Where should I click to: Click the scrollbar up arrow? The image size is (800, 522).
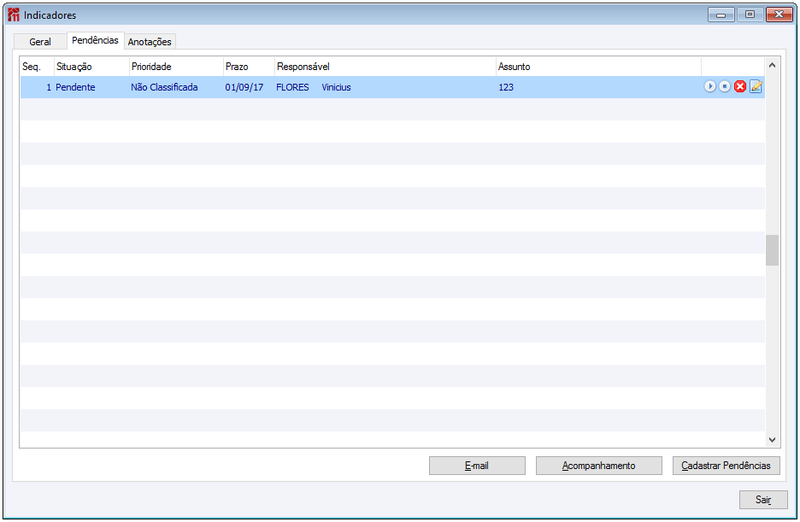[772, 65]
